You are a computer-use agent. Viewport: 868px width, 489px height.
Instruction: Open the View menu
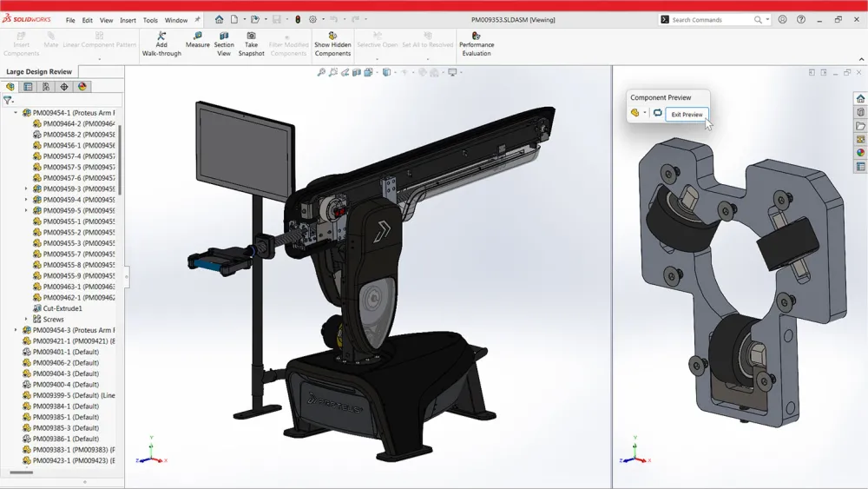106,20
